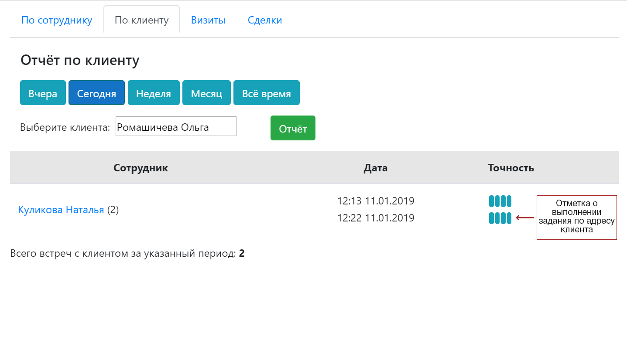Choose the Месяц period
The image size is (627, 364).
[x=206, y=93]
